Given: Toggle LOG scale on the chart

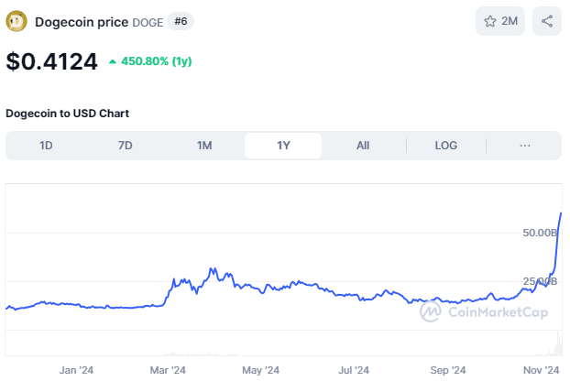Looking at the screenshot, I should point(446,146).
